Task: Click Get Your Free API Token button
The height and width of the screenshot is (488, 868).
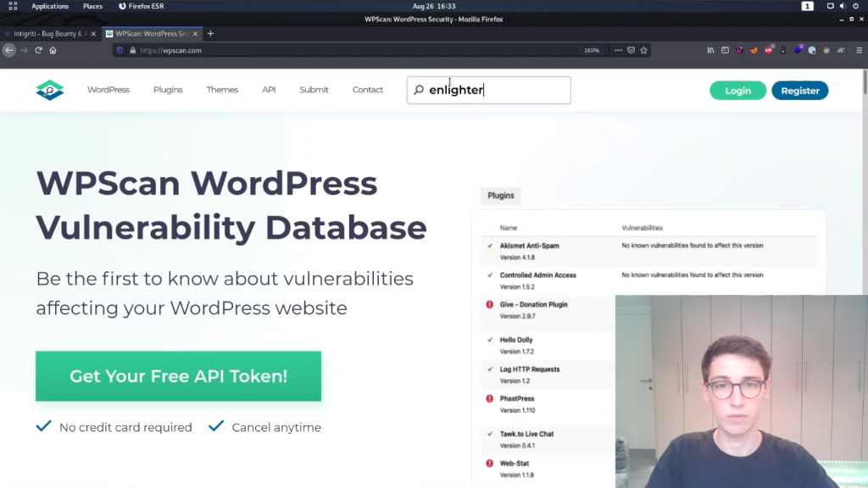Action: tap(178, 376)
